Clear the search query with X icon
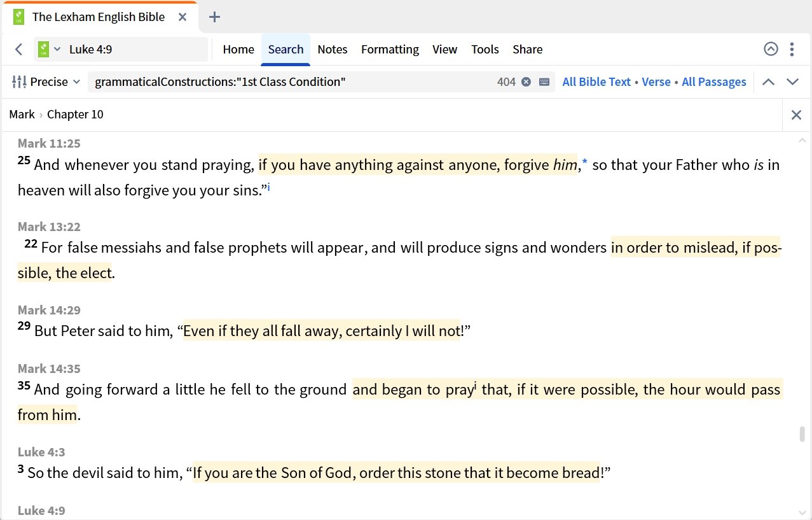The height and width of the screenshot is (520, 812). (x=526, y=81)
